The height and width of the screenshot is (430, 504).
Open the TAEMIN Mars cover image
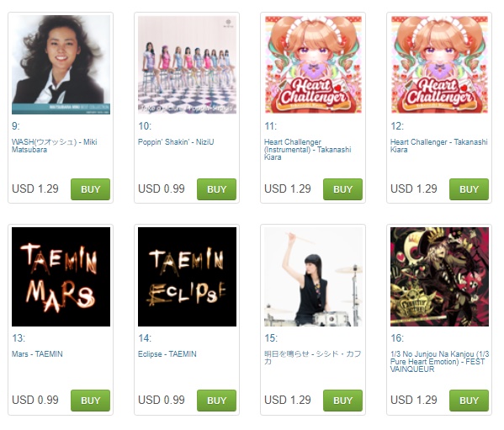click(61, 277)
